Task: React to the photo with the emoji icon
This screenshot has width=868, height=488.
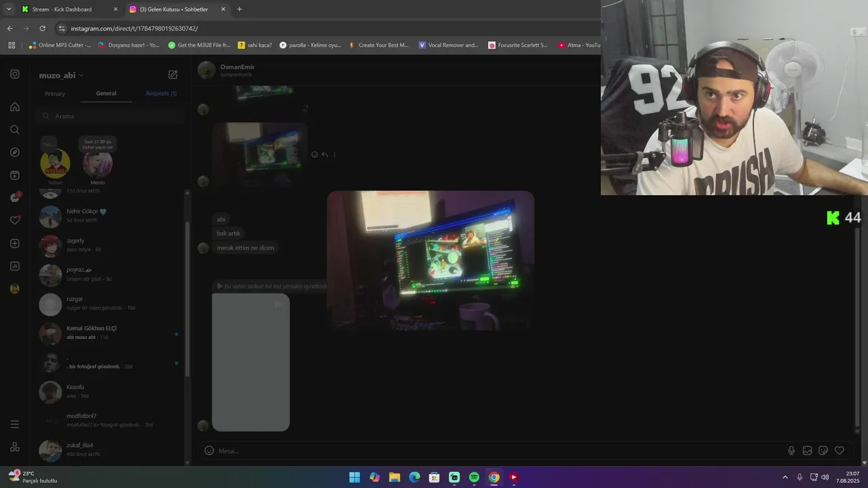Action: click(314, 155)
